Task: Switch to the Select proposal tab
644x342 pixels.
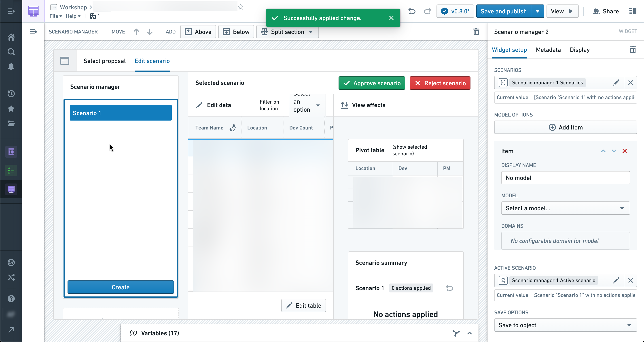Action: 105,61
